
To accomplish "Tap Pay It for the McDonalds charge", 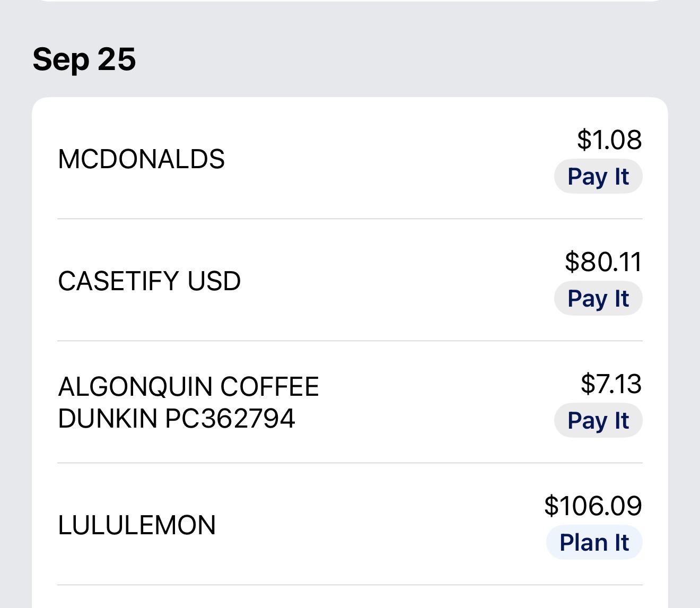I will tap(598, 177).
